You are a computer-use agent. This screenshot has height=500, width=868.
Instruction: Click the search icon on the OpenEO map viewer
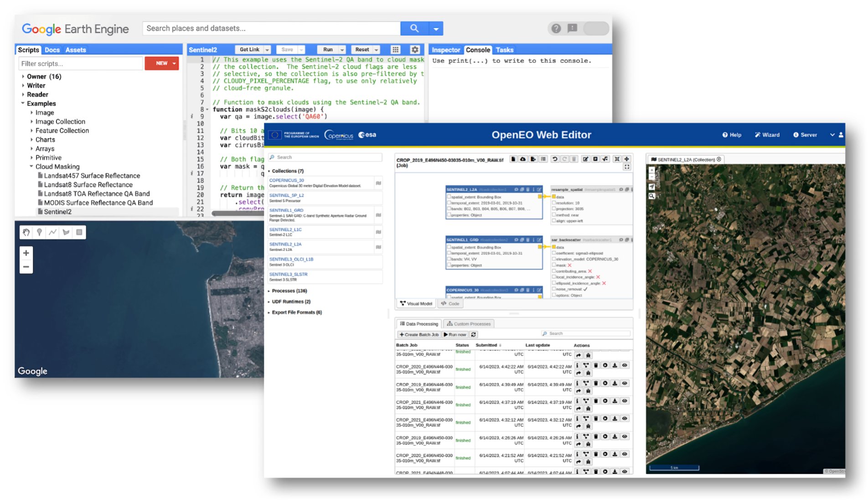pos(651,196)
